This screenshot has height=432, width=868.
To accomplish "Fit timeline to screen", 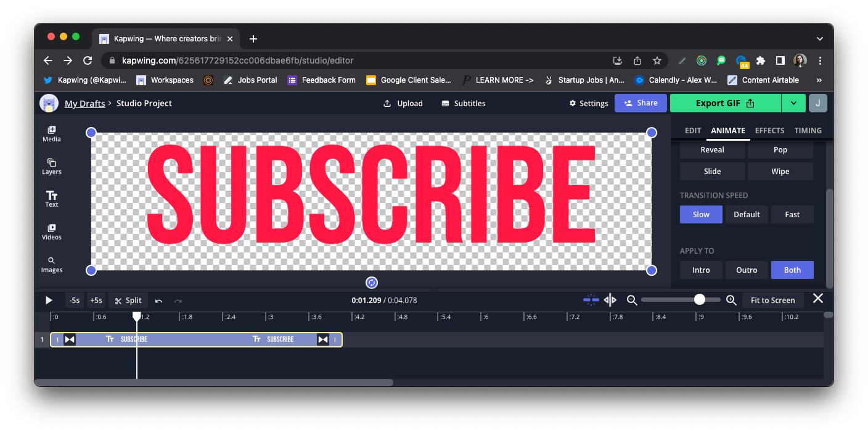I will pos(773,300).
